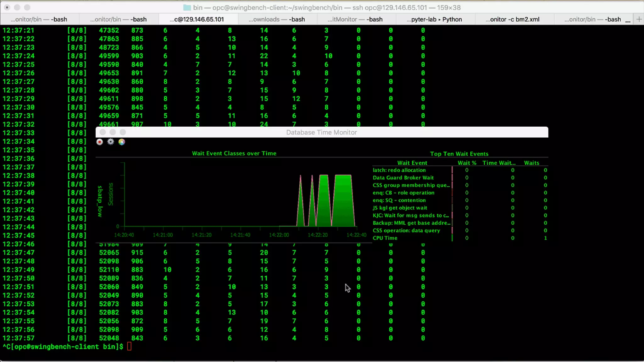Open the itMonitor bash tab
Viewport: 644px width, 362px height.
(x=355, y=19)
